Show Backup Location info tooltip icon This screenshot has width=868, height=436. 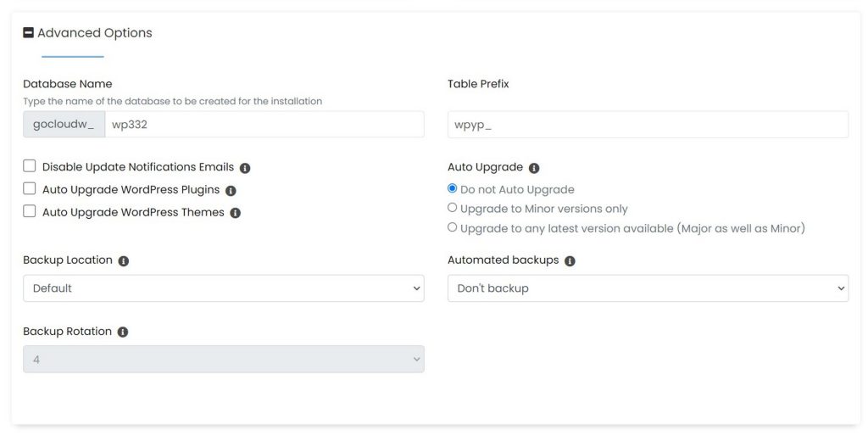point(124,261)
